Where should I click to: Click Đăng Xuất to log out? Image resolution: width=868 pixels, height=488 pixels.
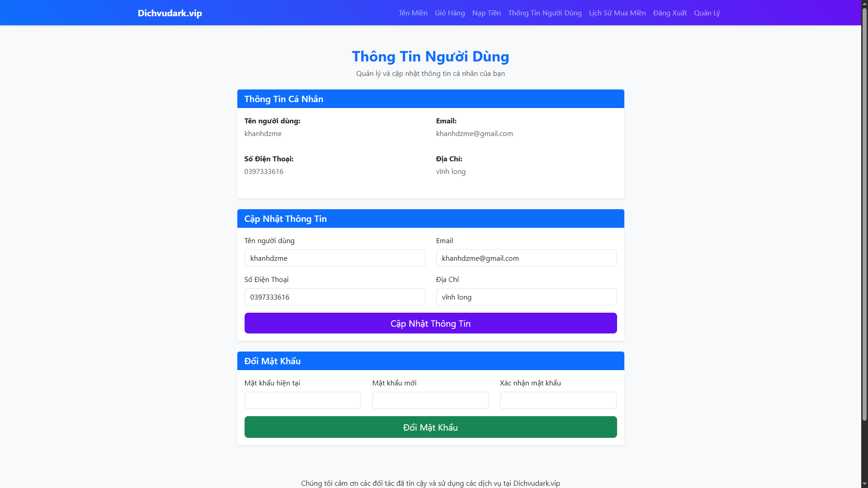(x=670, y=13)
